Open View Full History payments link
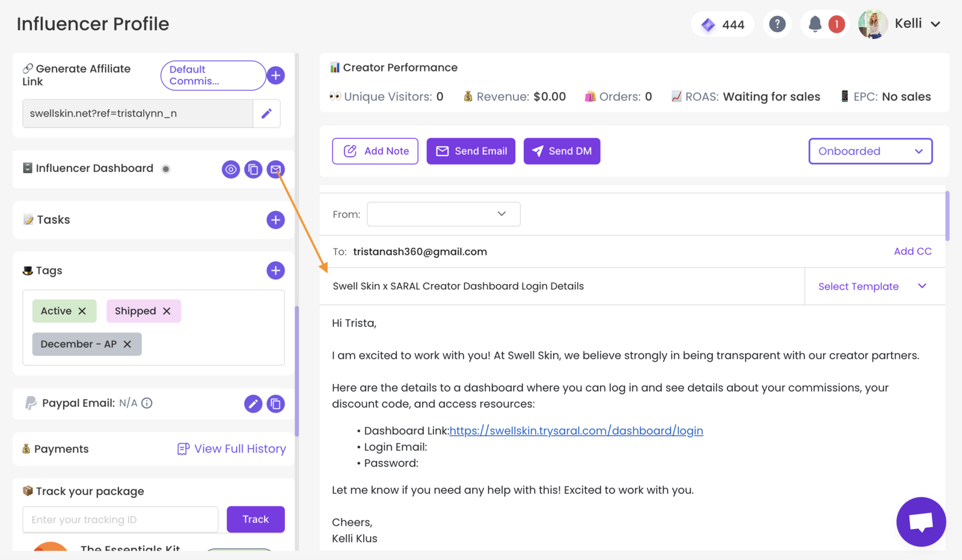The width and height of the screenshot is (962, 560). 231,449
